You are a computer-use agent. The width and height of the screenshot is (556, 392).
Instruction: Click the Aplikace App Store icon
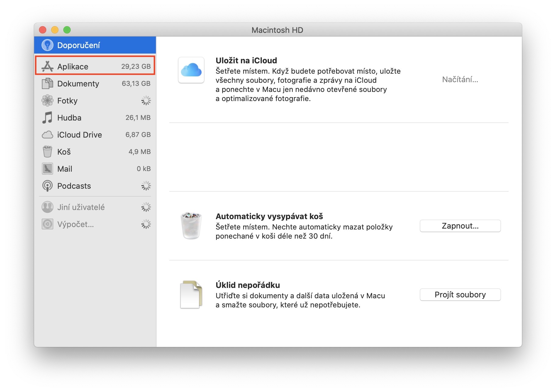tap(47, 66)
